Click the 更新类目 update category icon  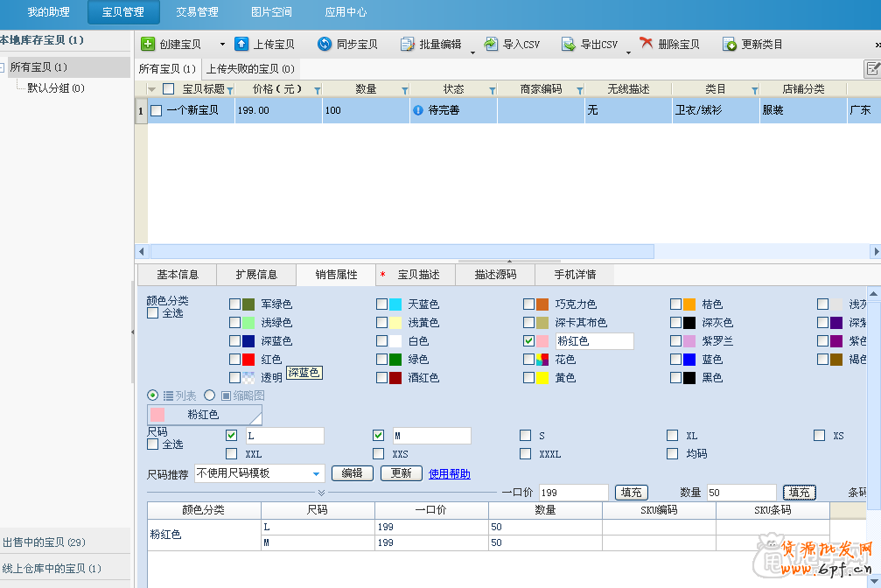pyautogui.click(x=730, y=44)
